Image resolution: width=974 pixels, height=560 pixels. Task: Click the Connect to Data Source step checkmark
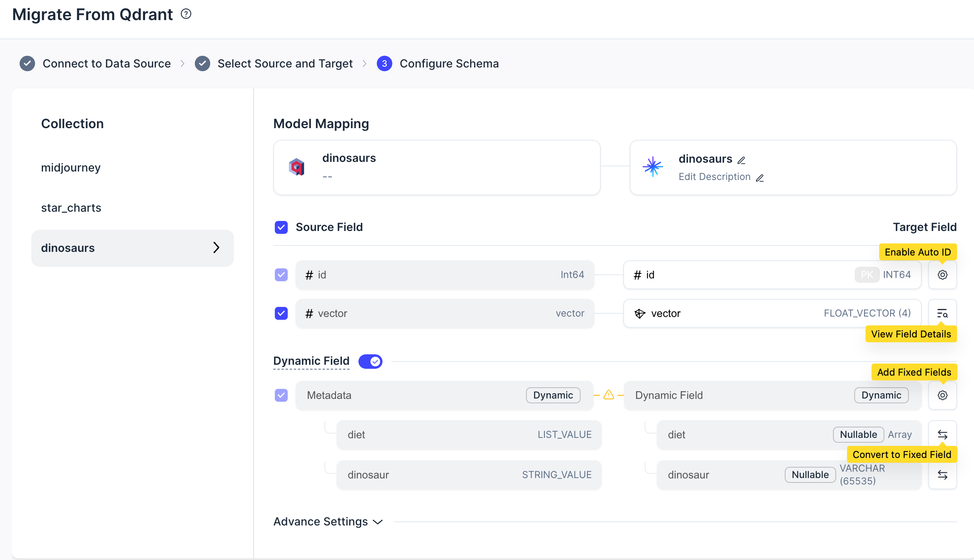(x=27, y=63)
